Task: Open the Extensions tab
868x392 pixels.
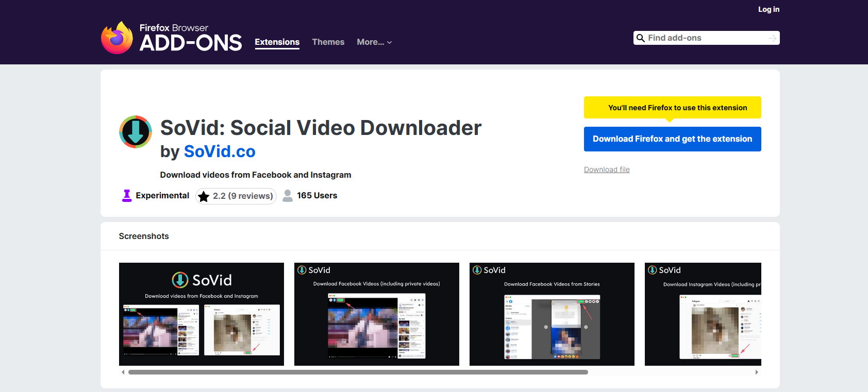Action: 277,42
